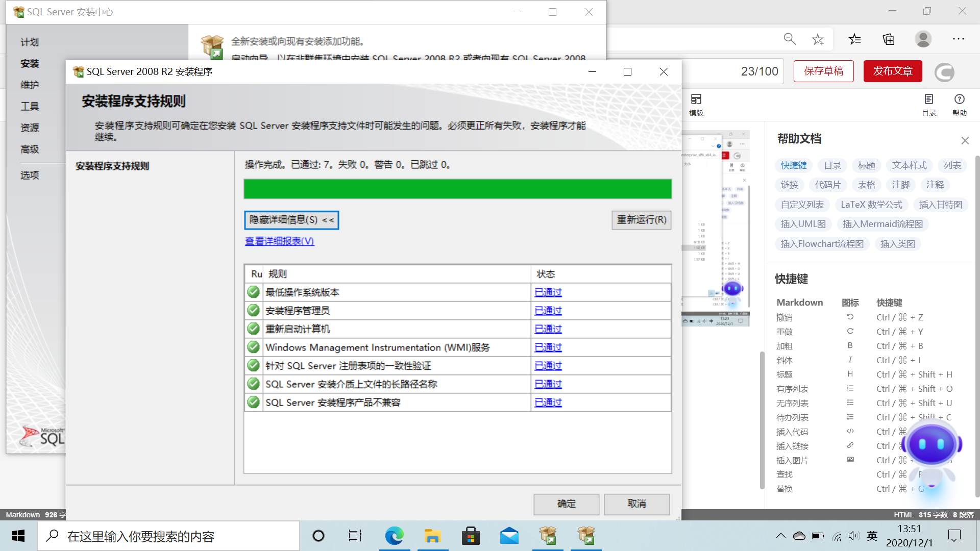Screen dimensions: 980x551
Task: Click the 规则 column header
Action: coord(397,274)
